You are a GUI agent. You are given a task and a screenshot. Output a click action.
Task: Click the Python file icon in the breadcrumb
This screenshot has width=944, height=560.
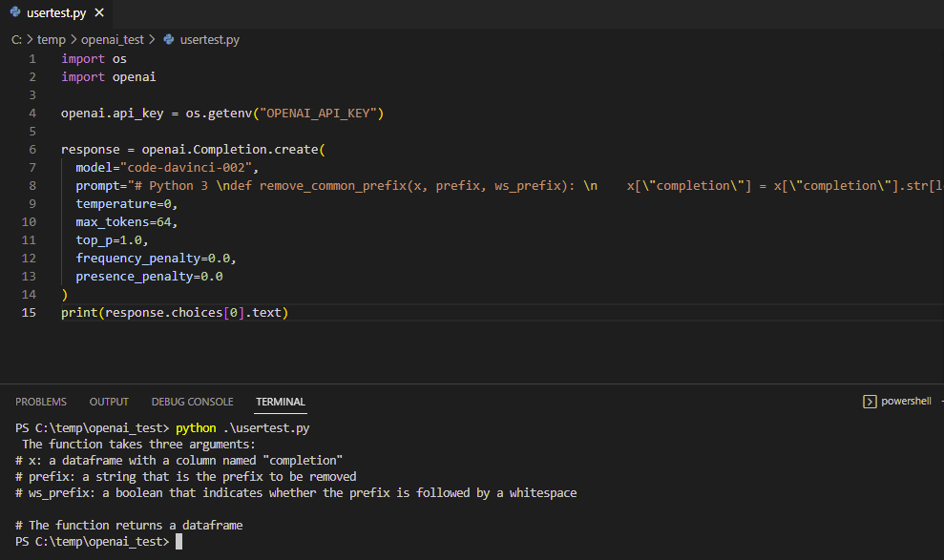[170, 40]
